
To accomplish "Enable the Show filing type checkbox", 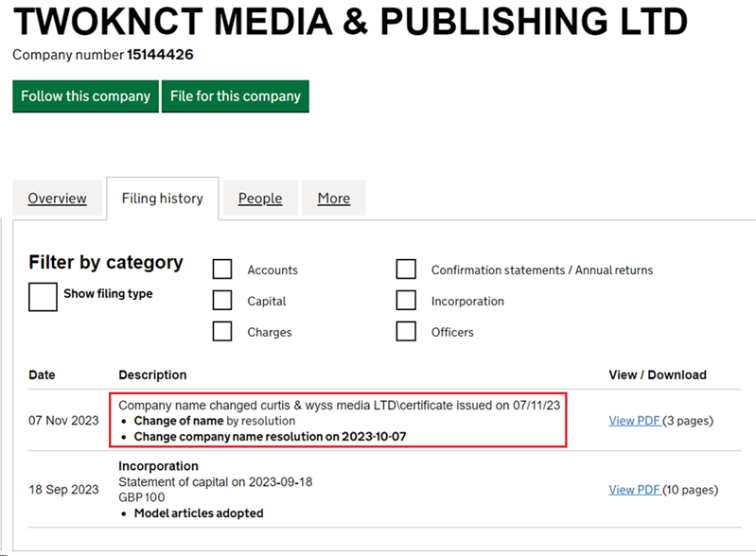I will 43,297.
